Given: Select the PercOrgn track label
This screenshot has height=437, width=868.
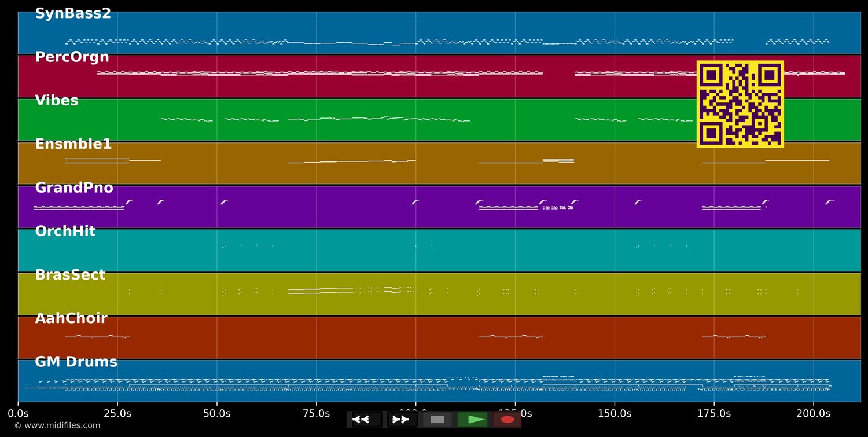Looking at the screenshot, I should point(72,57).
